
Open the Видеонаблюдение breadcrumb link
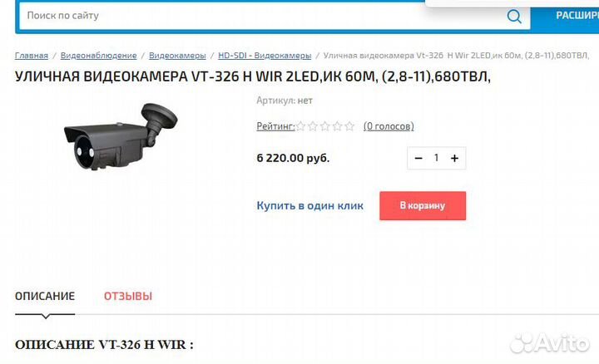(98, 56)
